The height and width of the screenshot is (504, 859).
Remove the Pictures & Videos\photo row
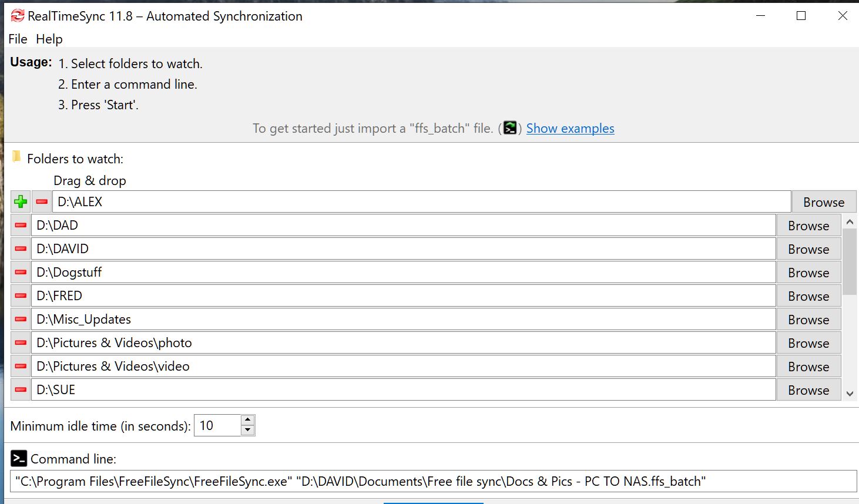click(x=21, y=343)
